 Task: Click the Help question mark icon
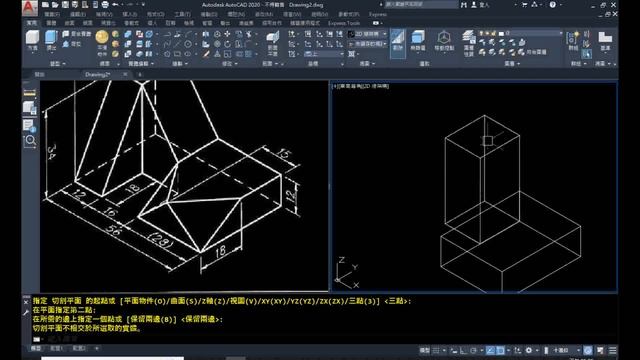coord(553,5)
